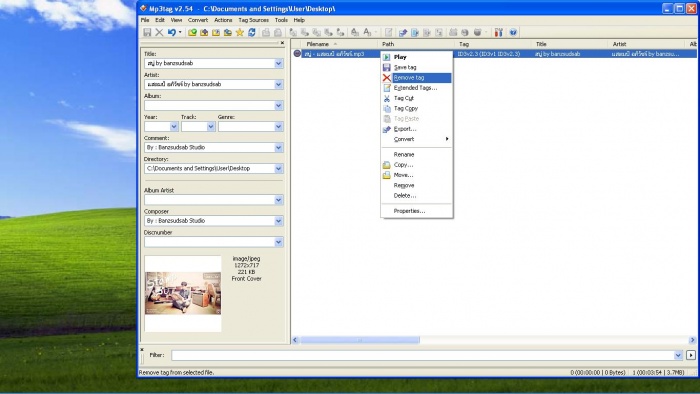Click the Options tools toolbar icon
The image size is (700, 394).
pos(499,32)
